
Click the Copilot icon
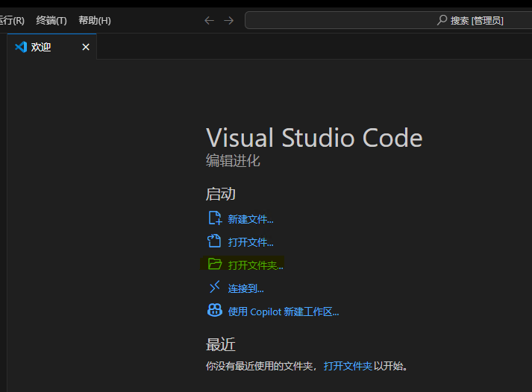pyautogui.click(x=215, y=310)
